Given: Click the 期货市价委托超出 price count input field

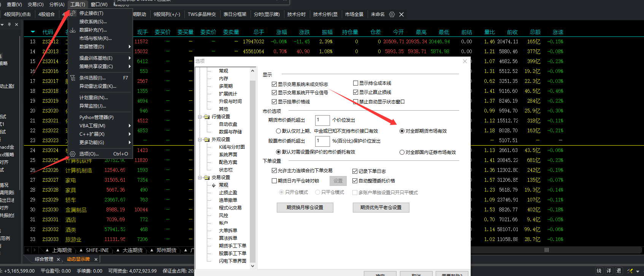Looking at the screenshot, I should [x=322, y=120].
